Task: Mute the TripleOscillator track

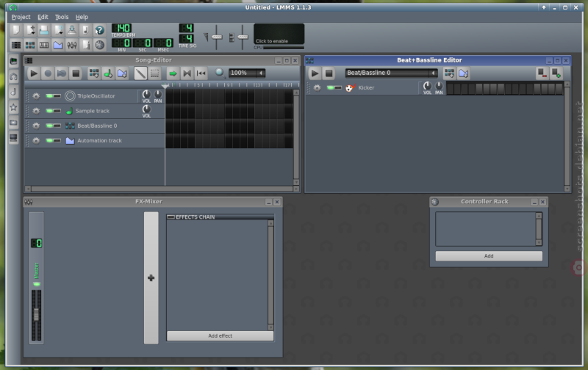Action: (49, 96)
